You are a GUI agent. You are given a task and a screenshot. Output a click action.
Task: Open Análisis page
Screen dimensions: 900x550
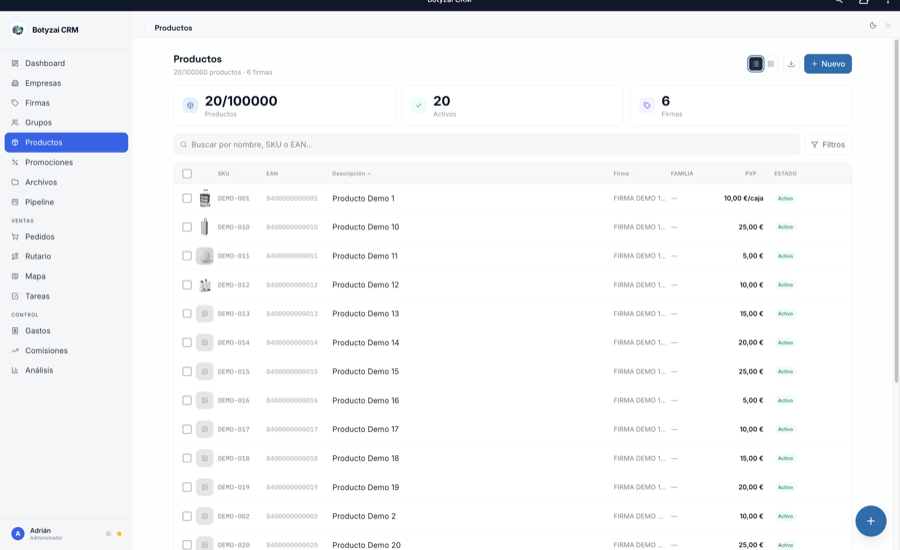pos(66,370)
